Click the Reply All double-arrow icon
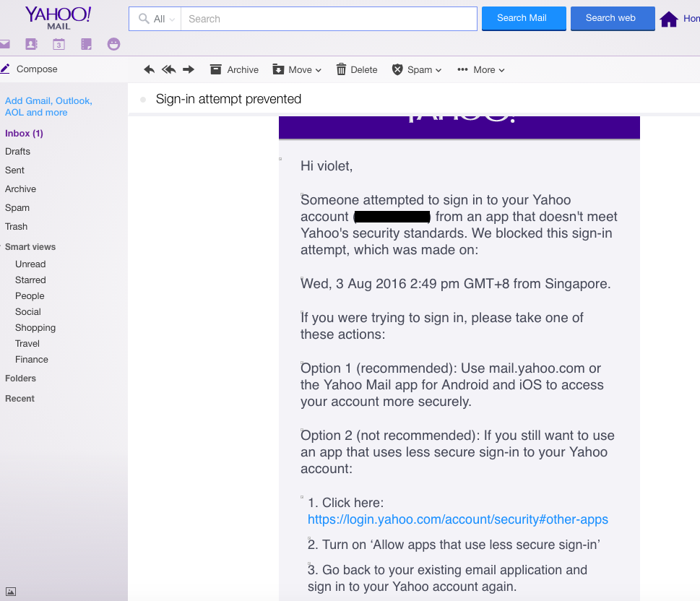The height and width of the screenshot is (601, 700). pos(169,69)
